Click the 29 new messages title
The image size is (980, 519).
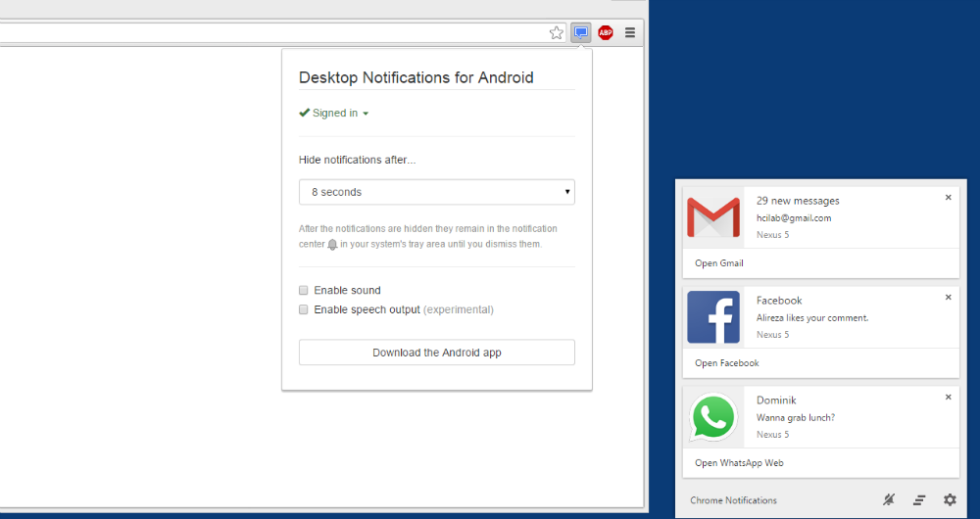(x=798, y=201)
